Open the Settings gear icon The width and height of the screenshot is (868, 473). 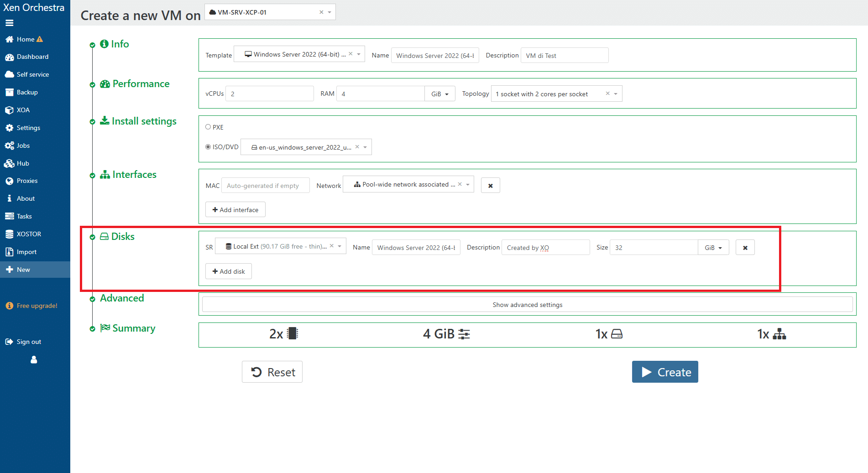click(9, 128)
